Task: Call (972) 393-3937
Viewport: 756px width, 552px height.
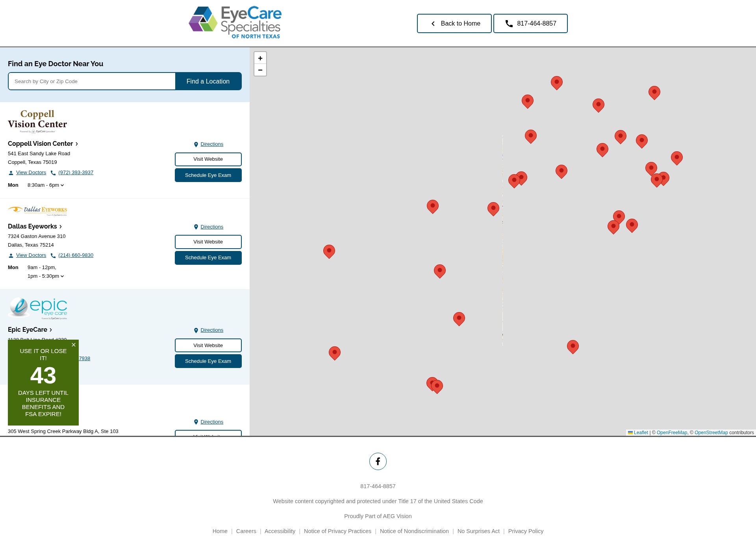Action: click(x=76, y=173)
